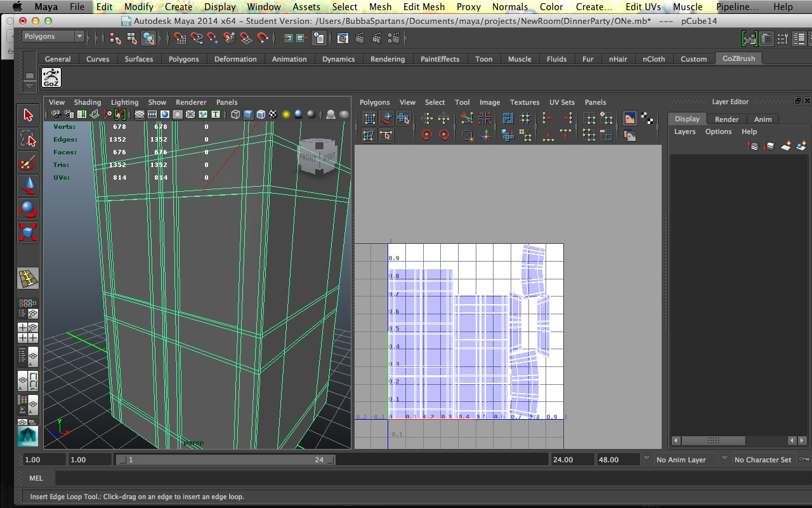
Task: Toggle the UV editor image display
Action: click(629, 118)
